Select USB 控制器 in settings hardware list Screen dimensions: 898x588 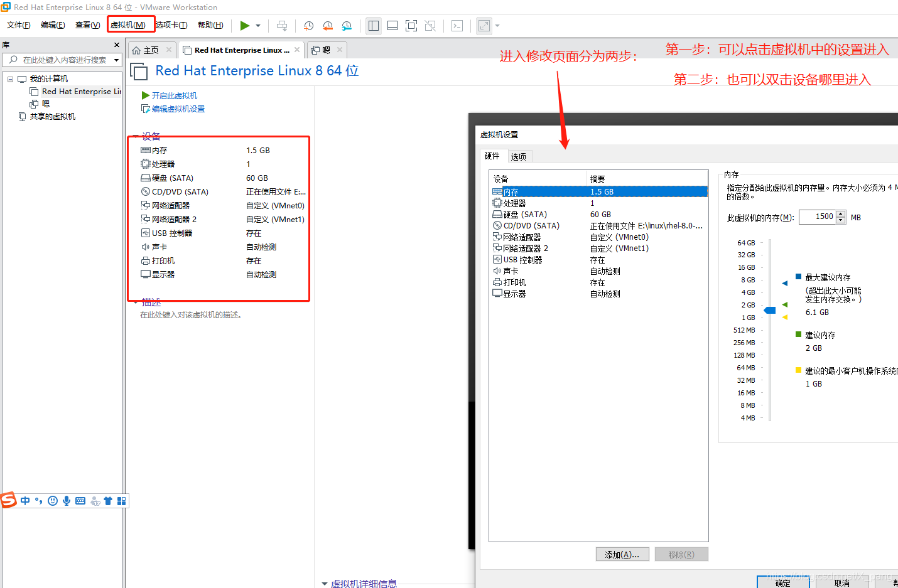599,260
